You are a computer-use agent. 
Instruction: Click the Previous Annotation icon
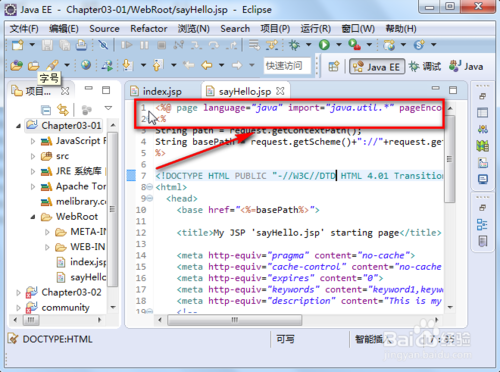[x=158, y=65]
